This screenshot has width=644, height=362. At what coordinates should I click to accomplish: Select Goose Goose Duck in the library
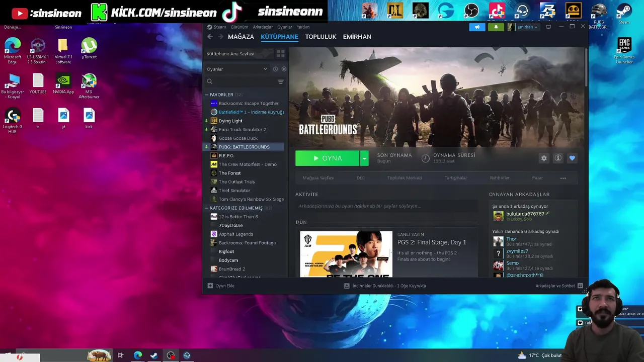click(x=238, y=138)
